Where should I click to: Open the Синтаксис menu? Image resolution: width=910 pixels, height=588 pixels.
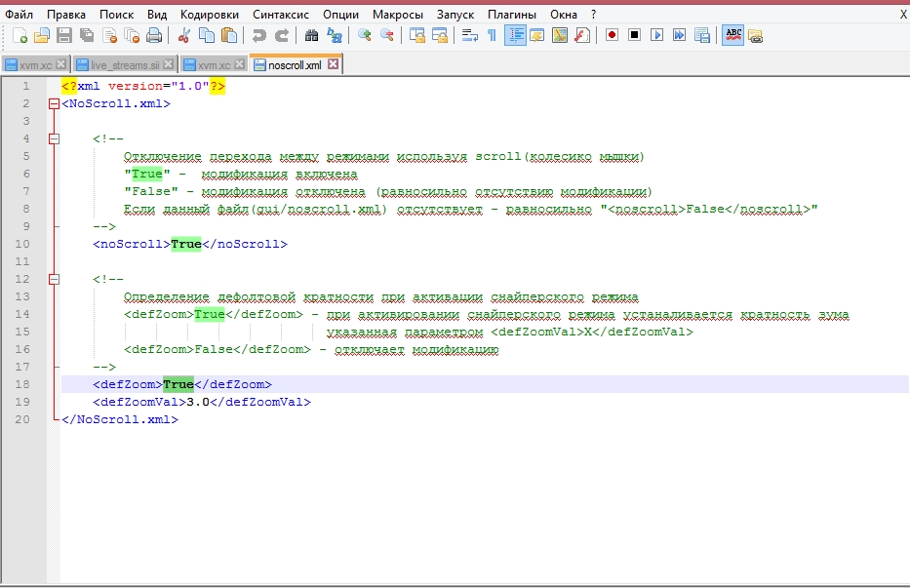click(x=280, y=15)
